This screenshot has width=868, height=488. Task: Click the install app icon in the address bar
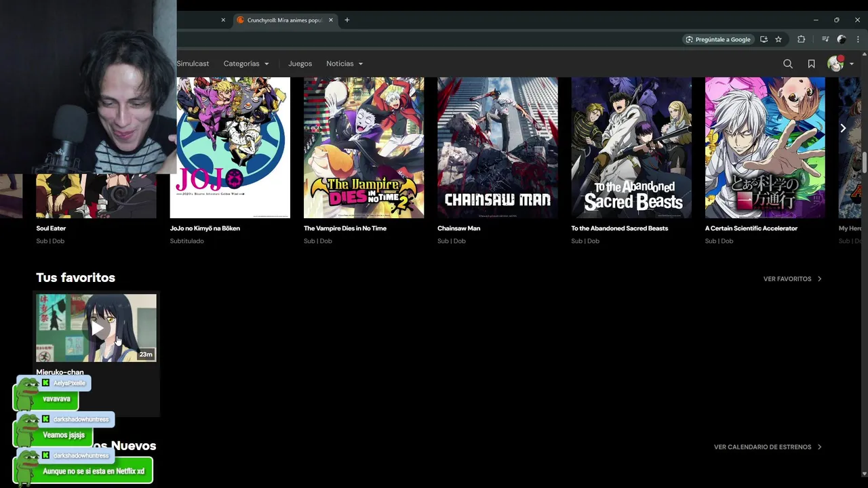[764, 39]
